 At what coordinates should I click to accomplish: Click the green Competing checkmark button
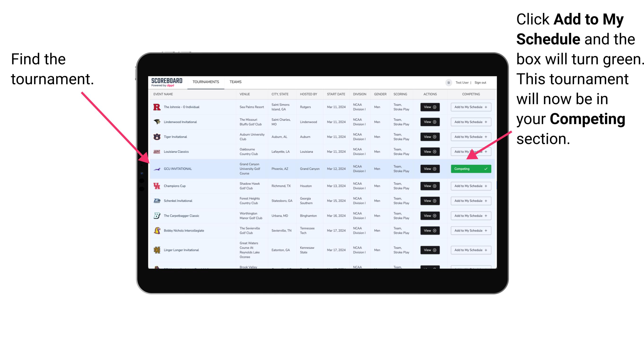coord(470,169)
